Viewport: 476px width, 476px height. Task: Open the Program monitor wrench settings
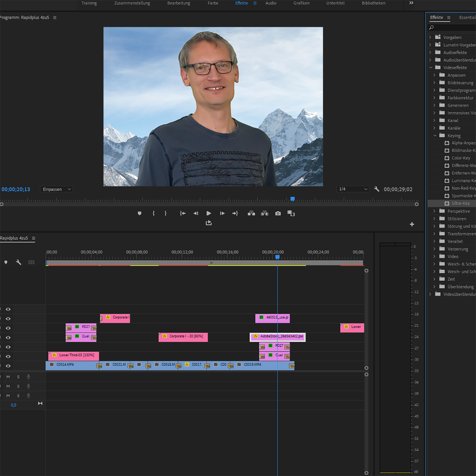[x=376, y=189]
